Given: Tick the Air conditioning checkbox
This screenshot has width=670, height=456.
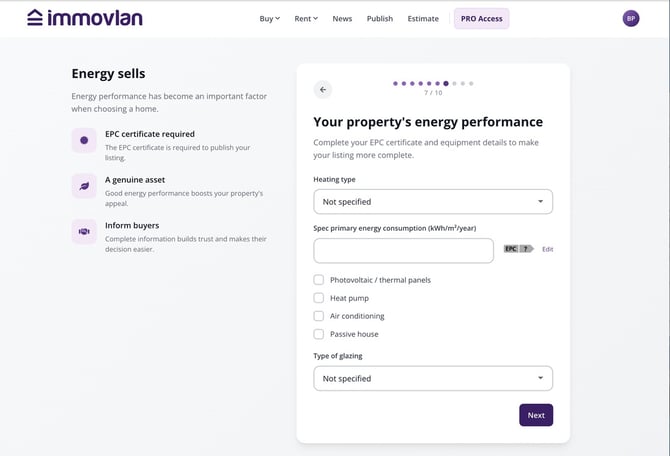Looking at the screenshot, I should coord(319,316).
